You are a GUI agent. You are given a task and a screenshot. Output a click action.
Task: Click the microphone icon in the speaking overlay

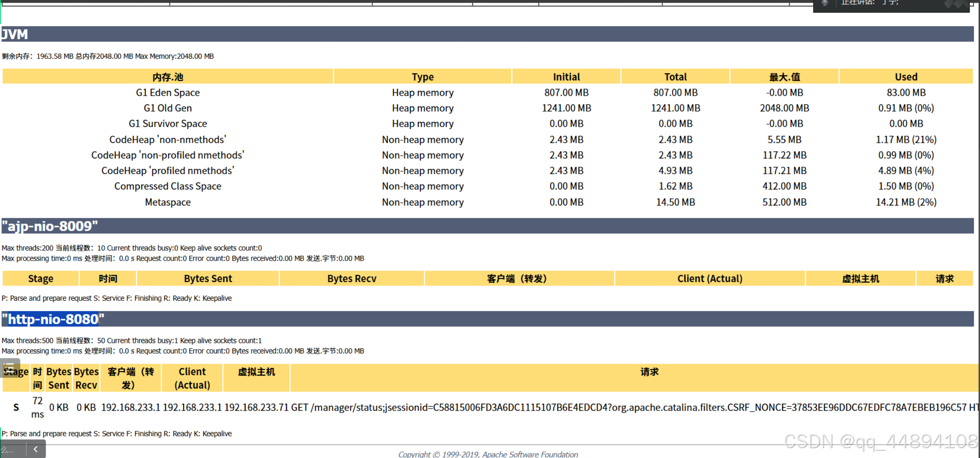pyautogui.click(x=824, y=3)
